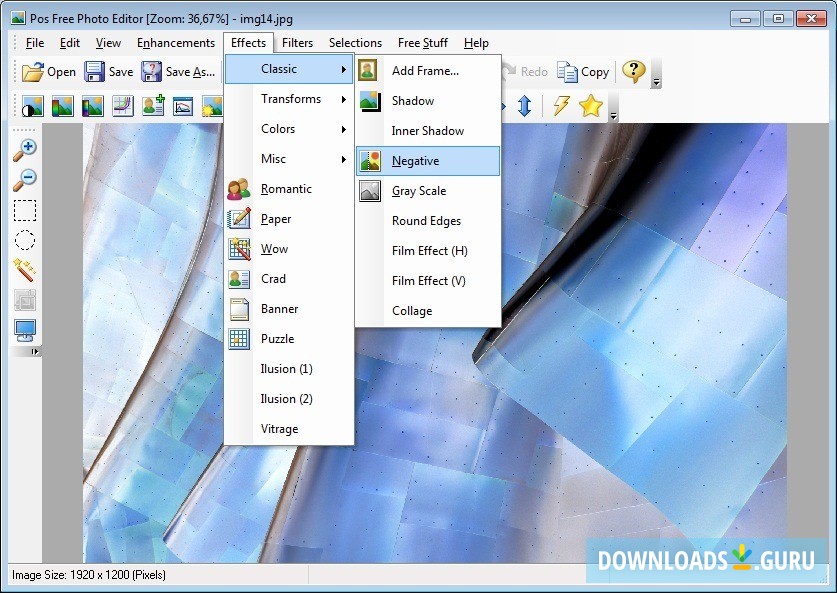The image size is (837, 593).
Task: Choose Add Frame... from Classic submenu
Action: pos(428,70)
